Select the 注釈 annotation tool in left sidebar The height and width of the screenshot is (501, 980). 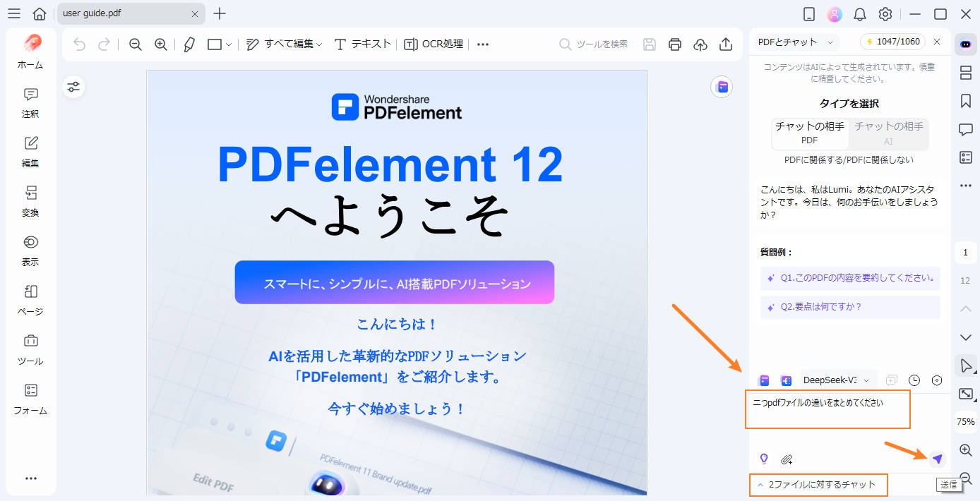coord(30,102)
